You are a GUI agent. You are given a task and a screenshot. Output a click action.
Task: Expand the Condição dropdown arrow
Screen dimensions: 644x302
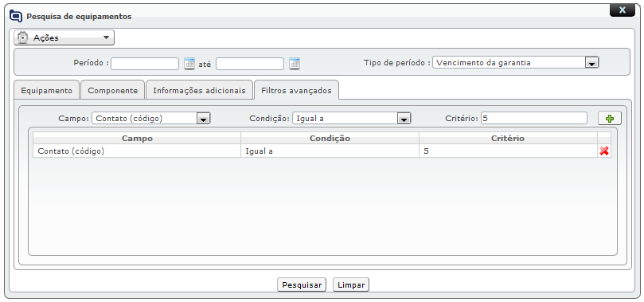tap(404, 119)
